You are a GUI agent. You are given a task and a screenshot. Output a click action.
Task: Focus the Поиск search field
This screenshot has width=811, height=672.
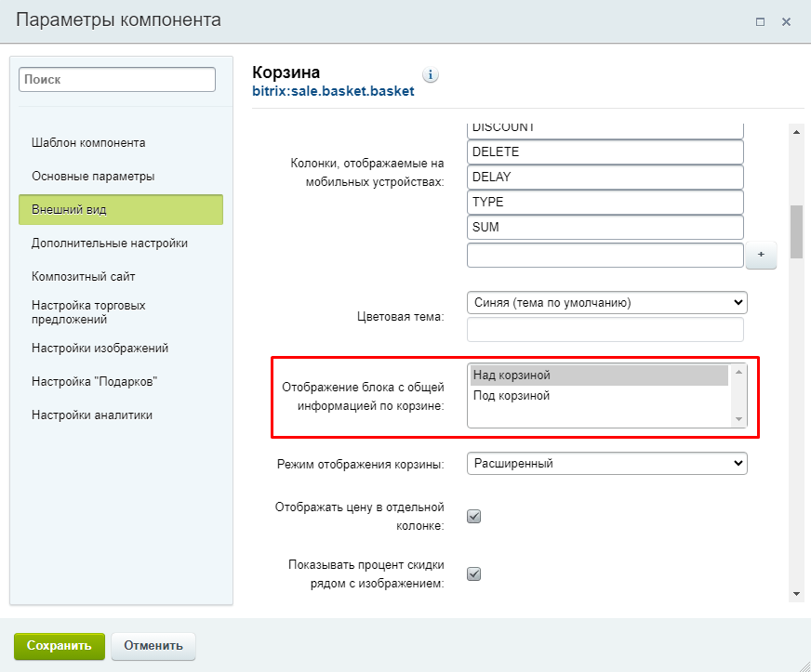(x=117, y=80)
